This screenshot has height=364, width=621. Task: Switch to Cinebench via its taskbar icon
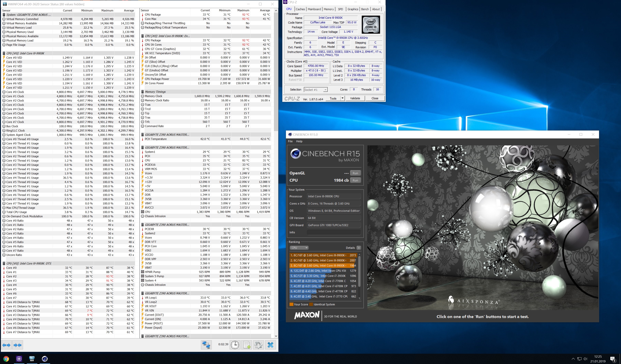[45, 359]
